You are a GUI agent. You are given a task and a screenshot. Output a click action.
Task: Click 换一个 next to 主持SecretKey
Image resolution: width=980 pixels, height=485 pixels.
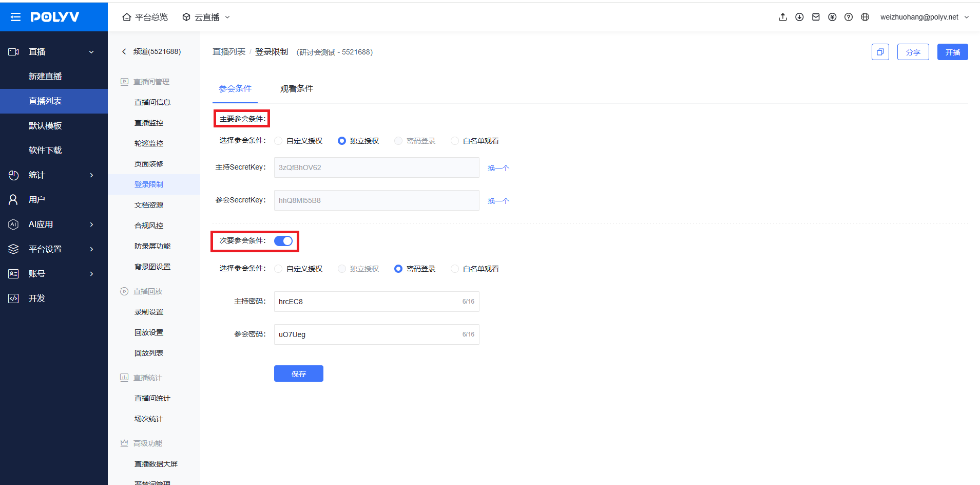click(498, 168)
